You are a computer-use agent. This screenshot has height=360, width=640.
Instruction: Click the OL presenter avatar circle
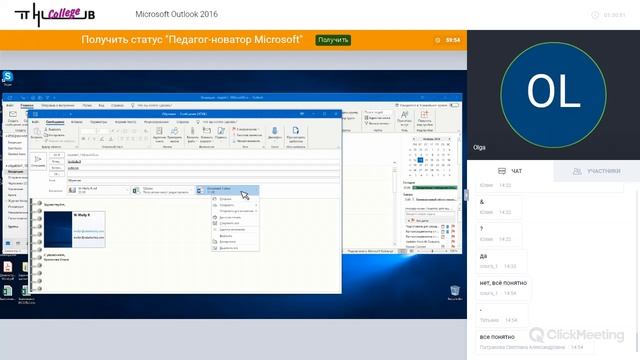point(553,95)
